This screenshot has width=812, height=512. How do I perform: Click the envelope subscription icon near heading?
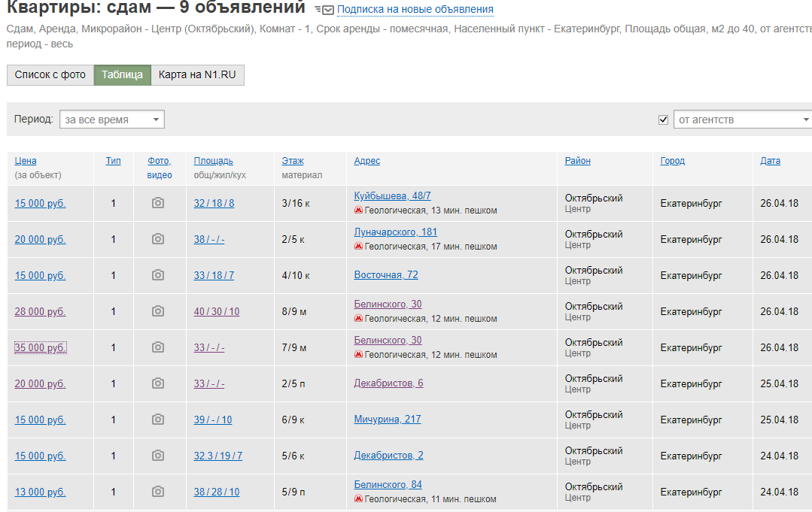324,10
